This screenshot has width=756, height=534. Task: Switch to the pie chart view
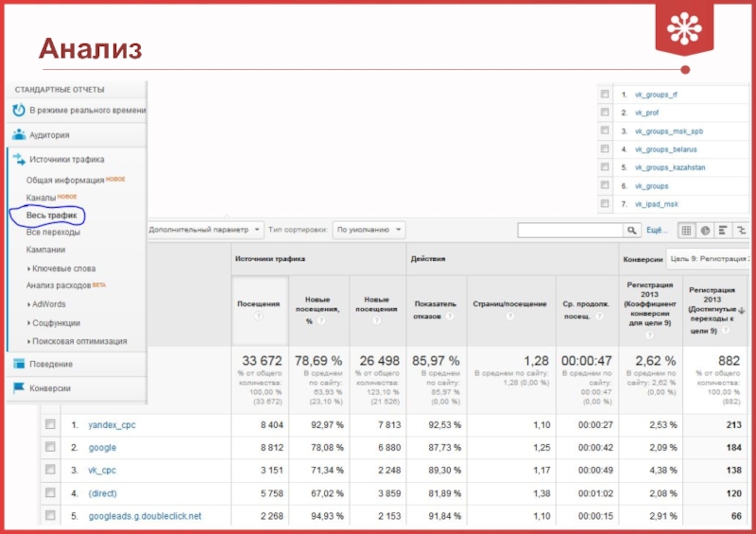[x=704, y=231]
